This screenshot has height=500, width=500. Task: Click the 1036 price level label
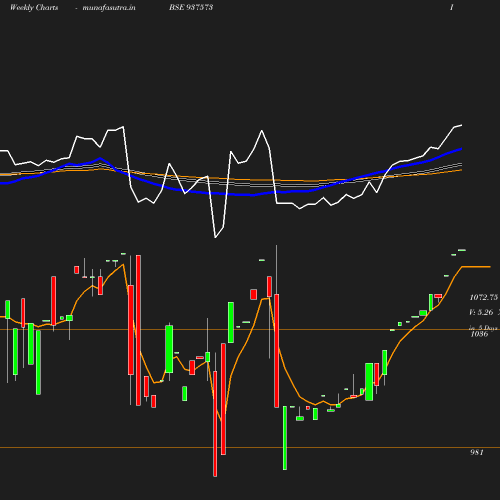pyautogui.click(x=479, y=334)
